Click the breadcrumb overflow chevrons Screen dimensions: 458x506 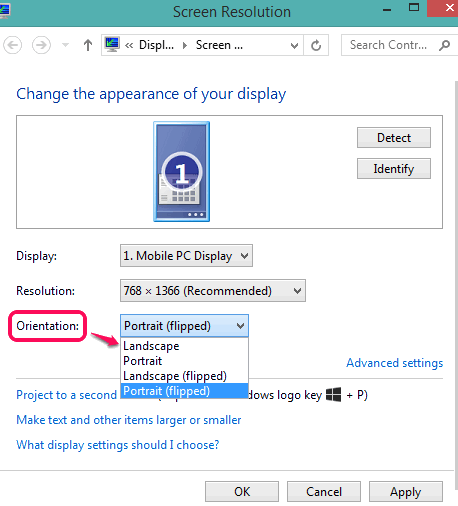coord(129,45)
